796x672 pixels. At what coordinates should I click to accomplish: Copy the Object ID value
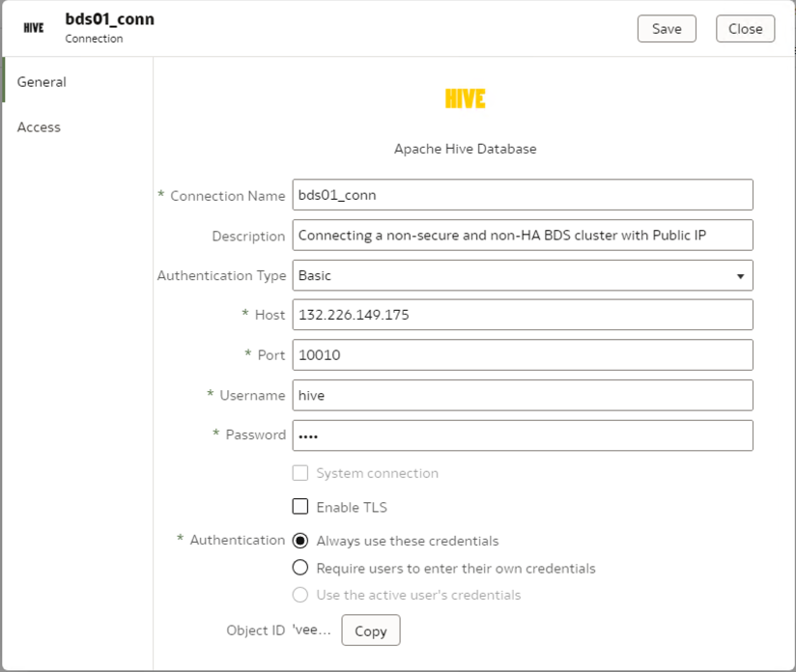[x=371, y=630]
